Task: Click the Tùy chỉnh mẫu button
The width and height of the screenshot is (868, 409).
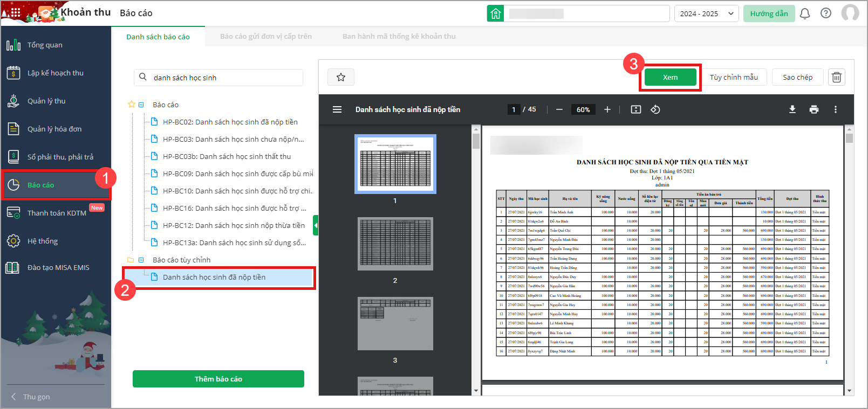Action: (734, 77)
